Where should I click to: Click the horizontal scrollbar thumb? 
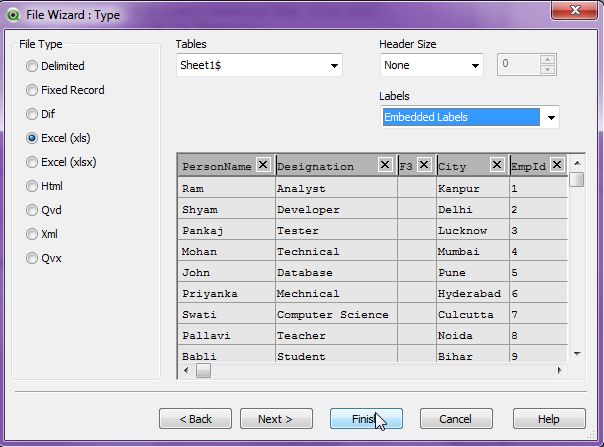point(203,371)
